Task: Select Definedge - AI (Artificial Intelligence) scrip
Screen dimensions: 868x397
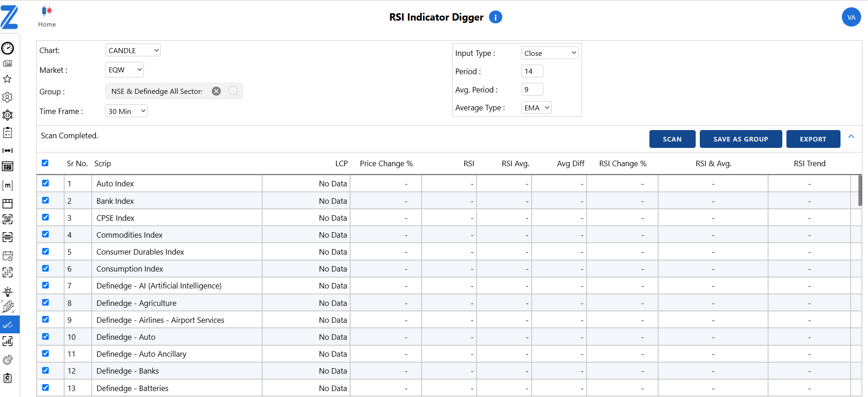Action: pyautogui.click(x=159, y=286)
